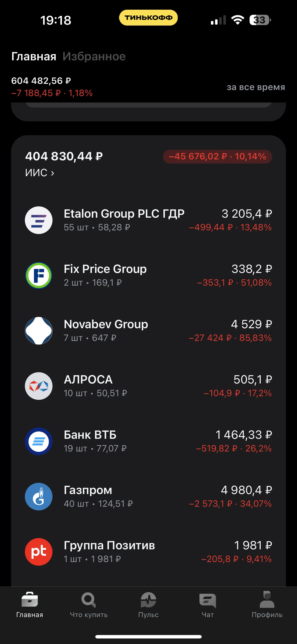Viewport: 297px width, 644px height.
Task: Open the Что купить search tab
Action: [89, 605]
